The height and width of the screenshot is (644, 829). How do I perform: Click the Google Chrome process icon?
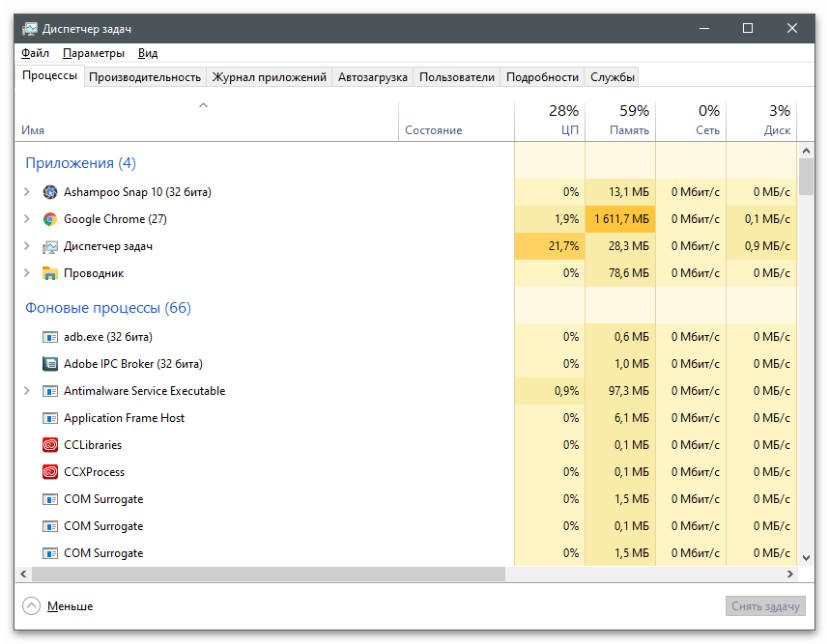[x=50, y=219]
